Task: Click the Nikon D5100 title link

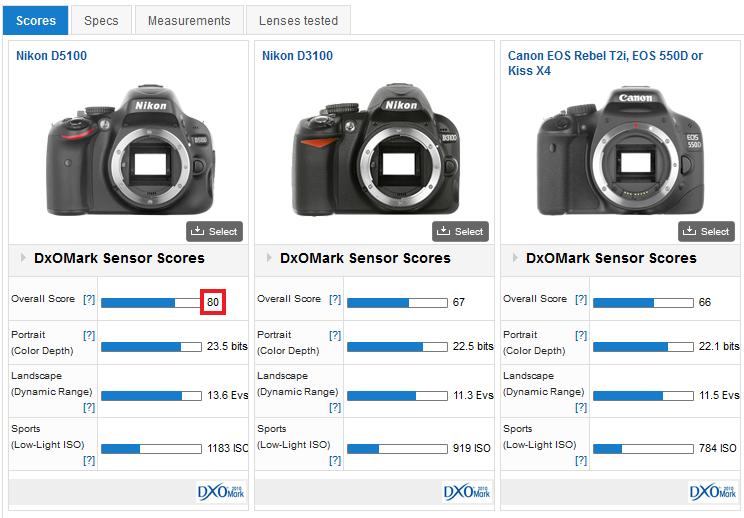Action: tap(51, 56)
